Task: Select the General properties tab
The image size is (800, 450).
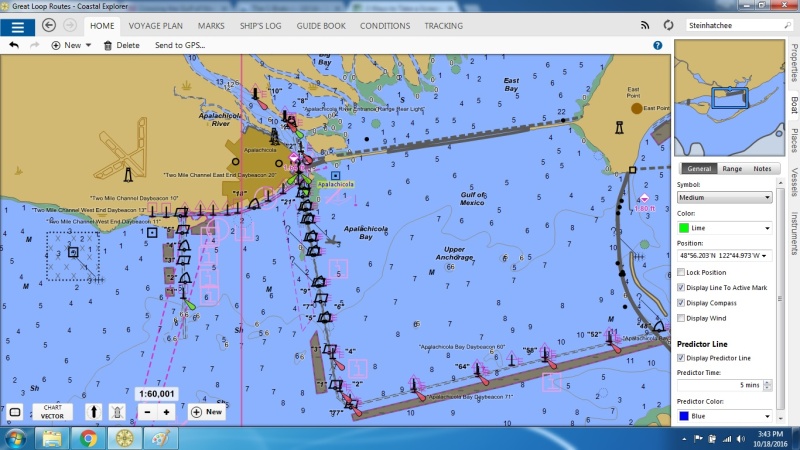Action: point(698,168)
